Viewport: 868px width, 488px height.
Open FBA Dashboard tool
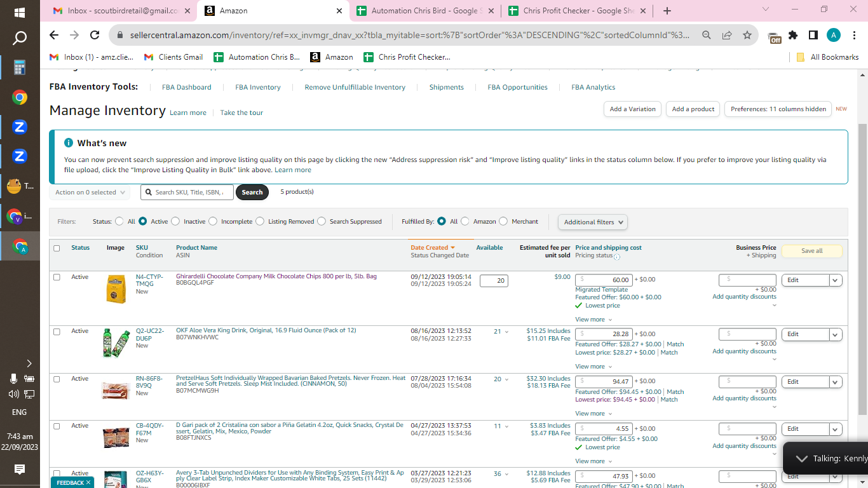coord(187,88)
